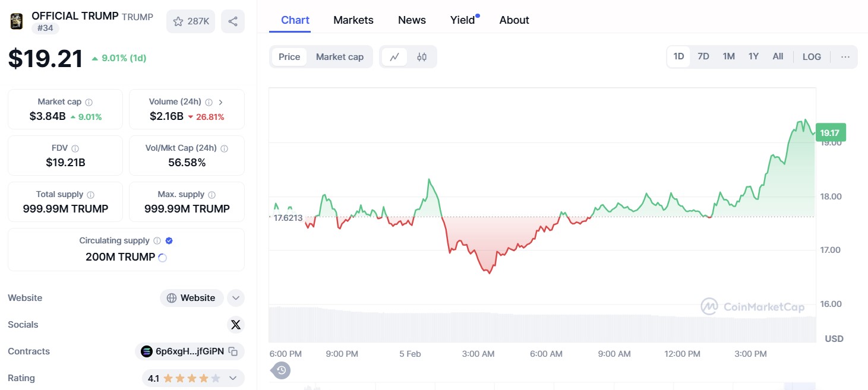The height and width of the screenshot is (390, 868).
Task: Open Volume (24h) details arrow
Action: pos(221,102)
